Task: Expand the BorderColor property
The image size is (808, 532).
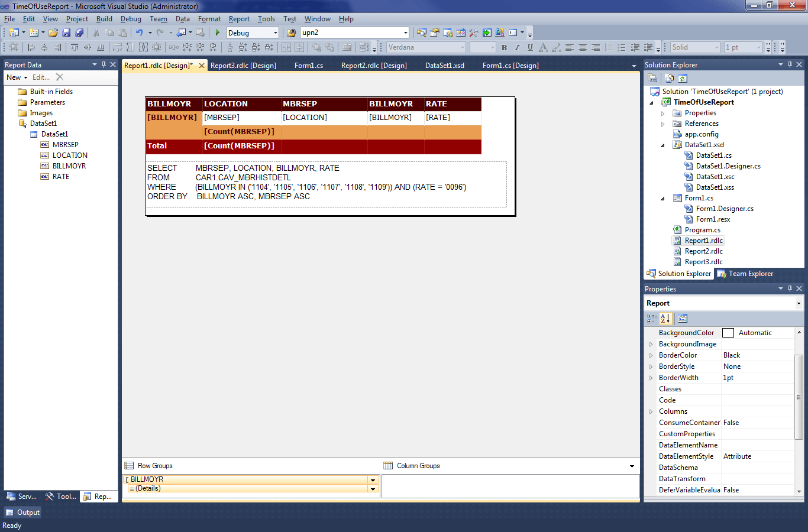Action: (x=651, y=355)
